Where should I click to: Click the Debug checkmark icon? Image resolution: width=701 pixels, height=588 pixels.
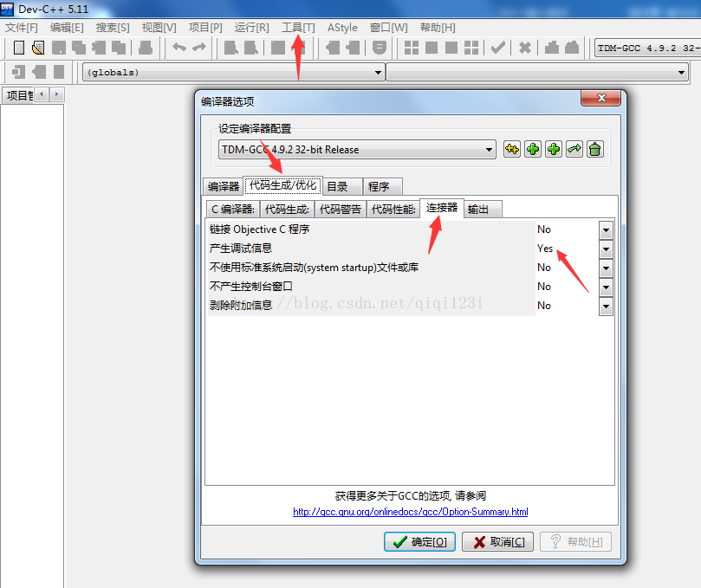(497, 48)
